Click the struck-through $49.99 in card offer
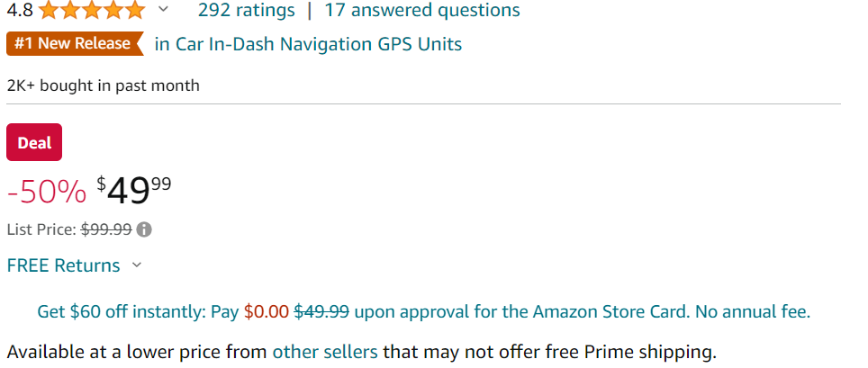 pyautogui.click(x=321, y=312)
